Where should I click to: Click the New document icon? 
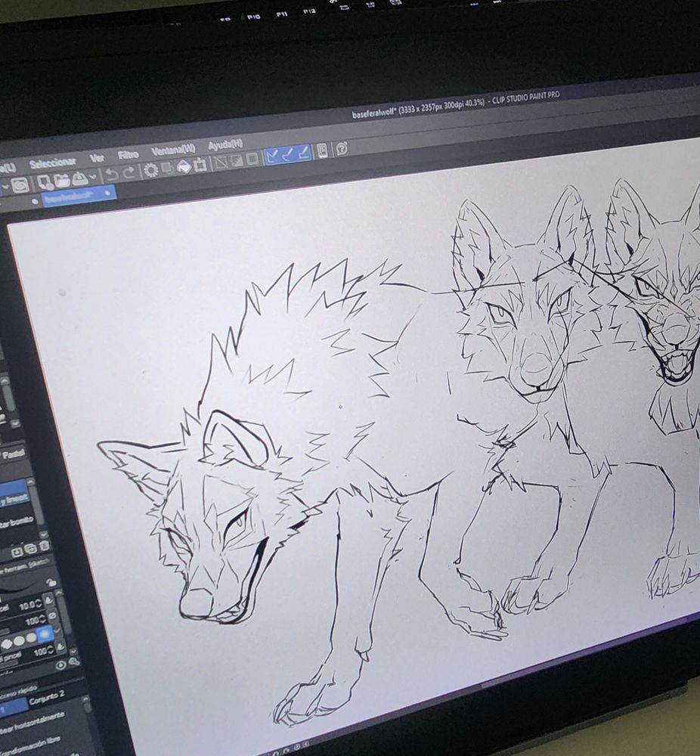click(x=45, y=183)
